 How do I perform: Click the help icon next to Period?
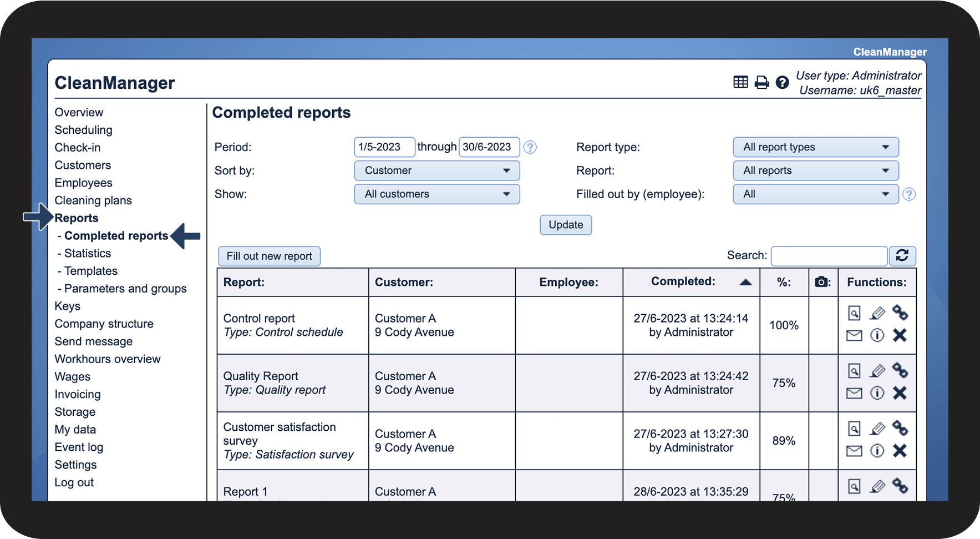(530, 147)
